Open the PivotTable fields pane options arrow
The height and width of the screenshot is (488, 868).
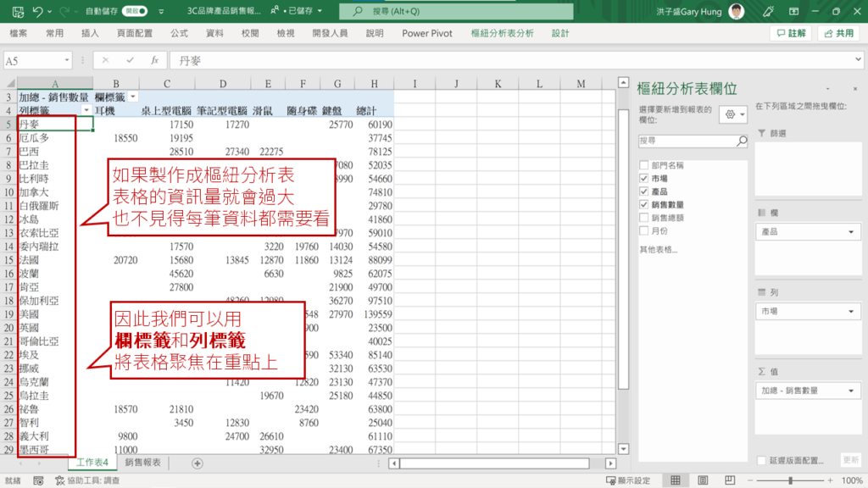[828, 88]
